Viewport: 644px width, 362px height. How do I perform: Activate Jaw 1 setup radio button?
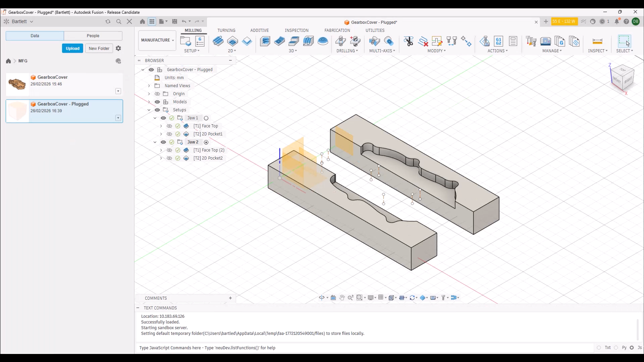206,118
